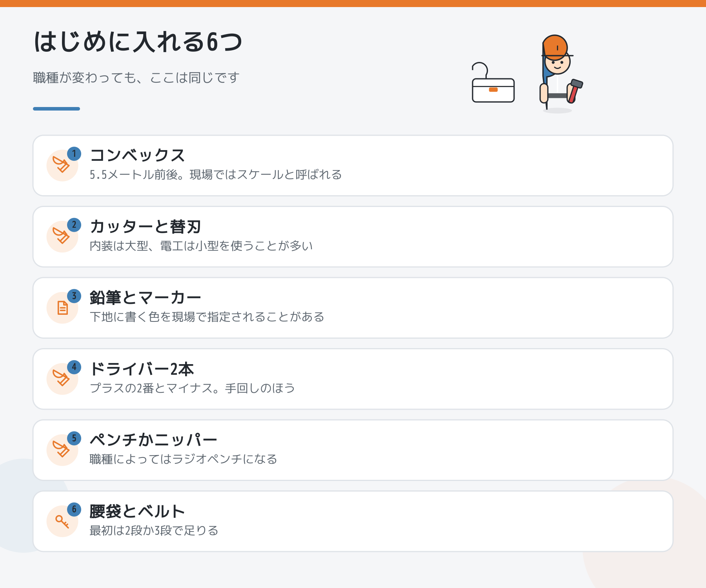Click the number 6 badge on 腰袋とベルト
706x588 pixels.
point(74,509)
